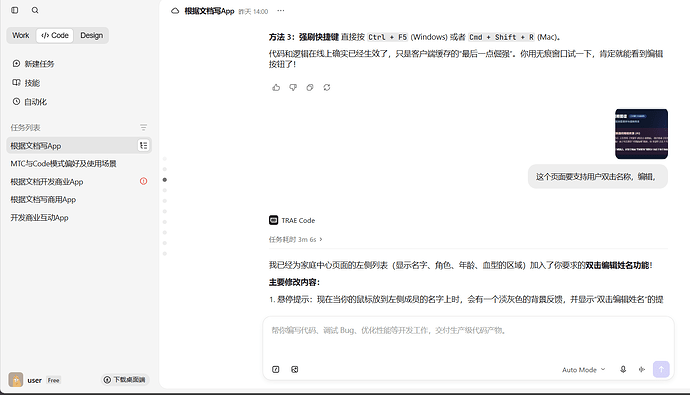Click the add image icon in input box

coord(295,369)
